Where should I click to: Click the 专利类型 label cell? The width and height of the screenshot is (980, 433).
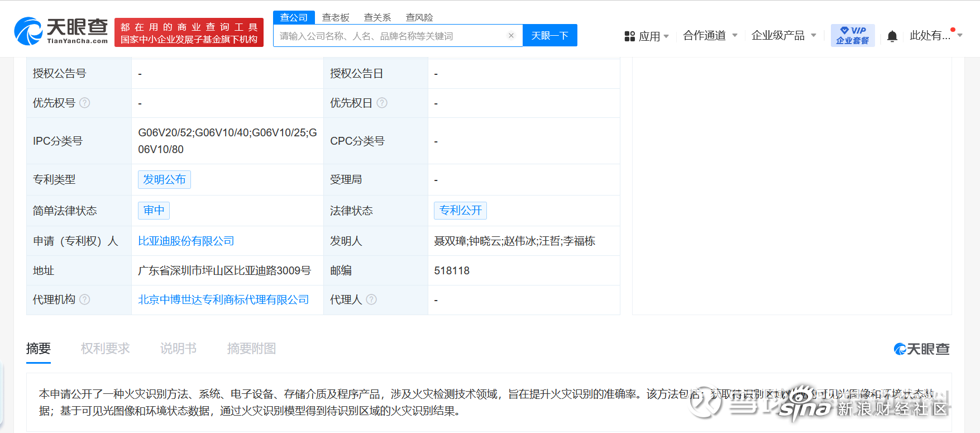pos(79,179)
